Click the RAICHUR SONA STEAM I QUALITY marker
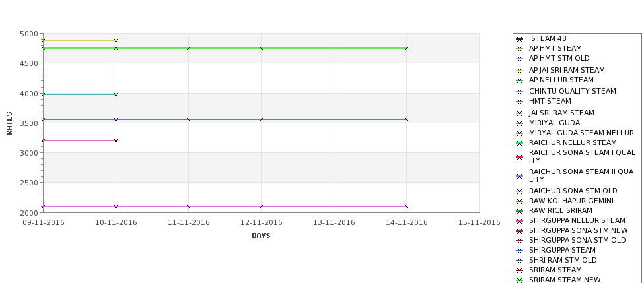This screenshot has height=283, width=644. pos(520,157)
